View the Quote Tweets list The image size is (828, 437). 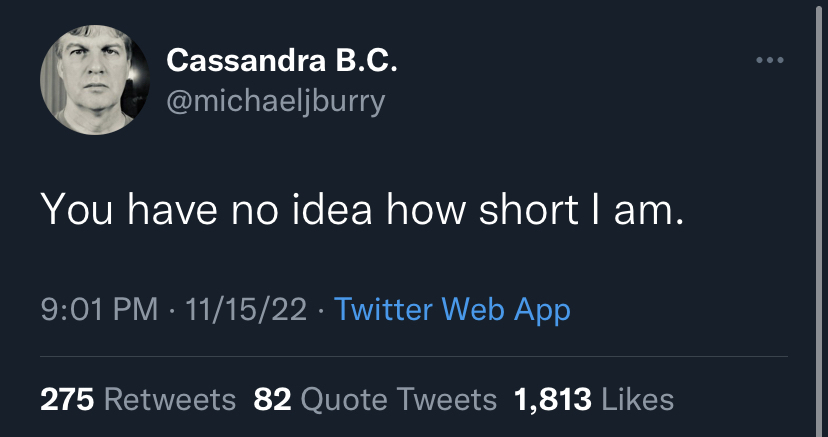(x=398, y=400)
